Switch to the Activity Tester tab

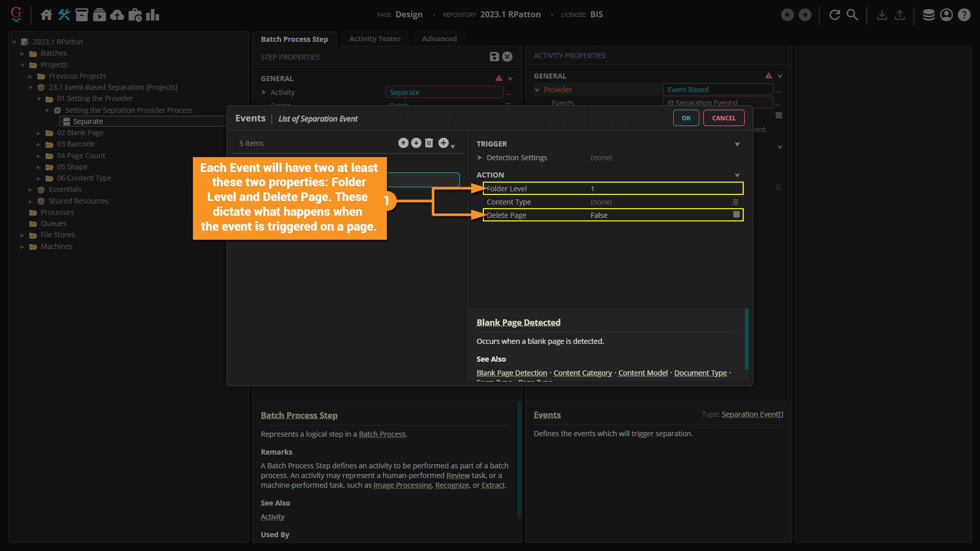(375, 39)
